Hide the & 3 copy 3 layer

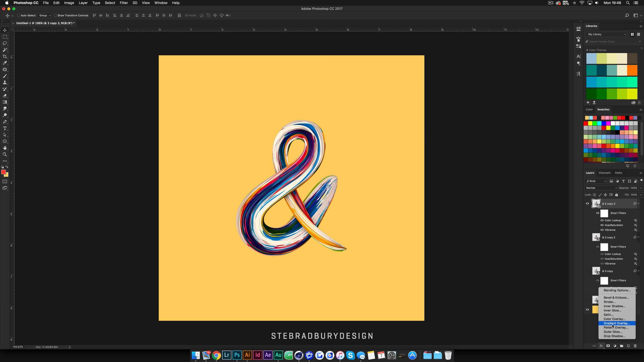pos(587,204)
